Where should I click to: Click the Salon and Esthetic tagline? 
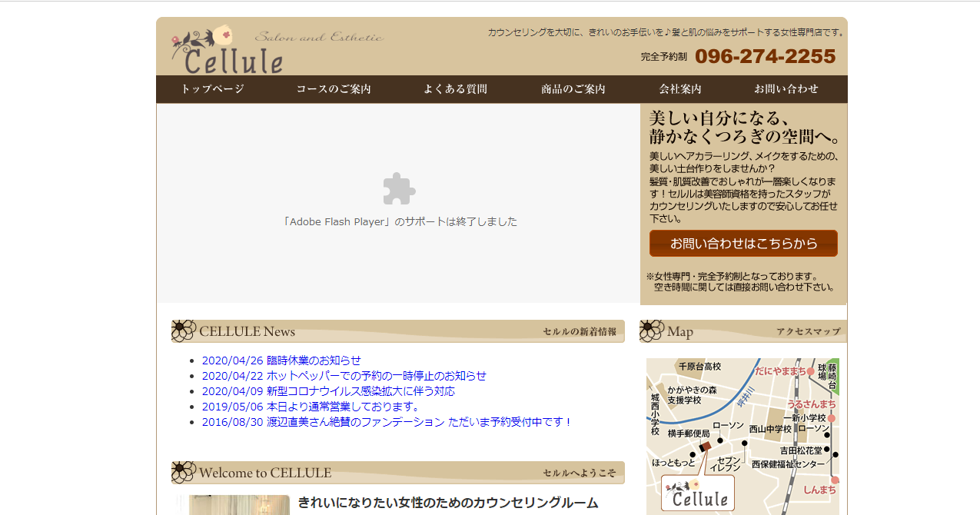tap(319, 37)
